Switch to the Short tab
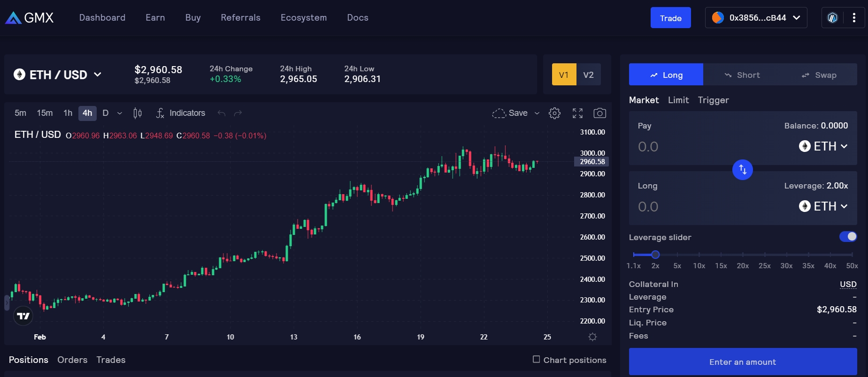The height and width of the screenshot is (377, 868). pos(742,75)
